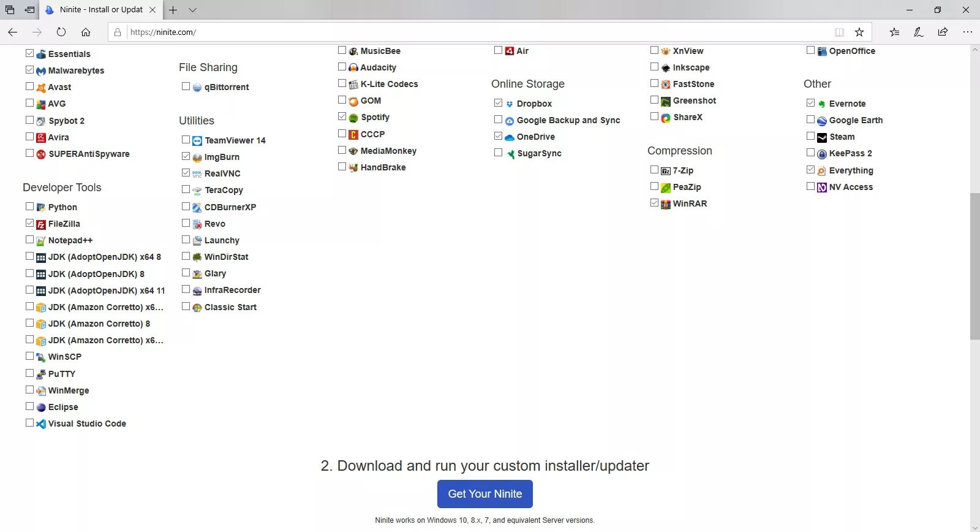Click the Eclipse app icon

click(41, 408)
